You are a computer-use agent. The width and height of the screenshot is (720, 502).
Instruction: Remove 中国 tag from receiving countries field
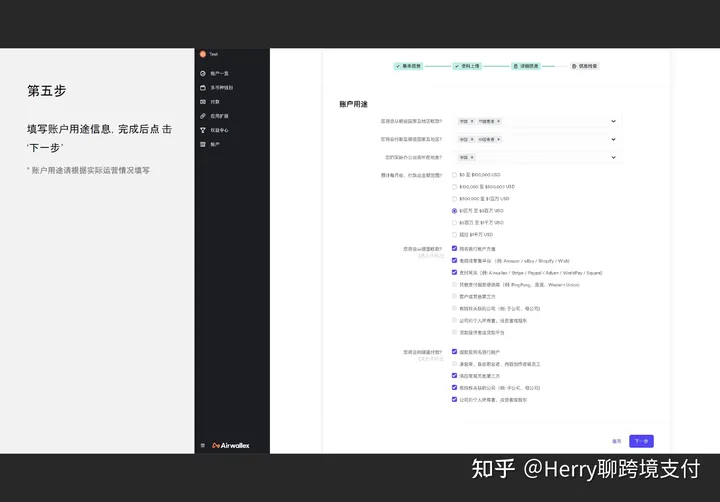472,121
